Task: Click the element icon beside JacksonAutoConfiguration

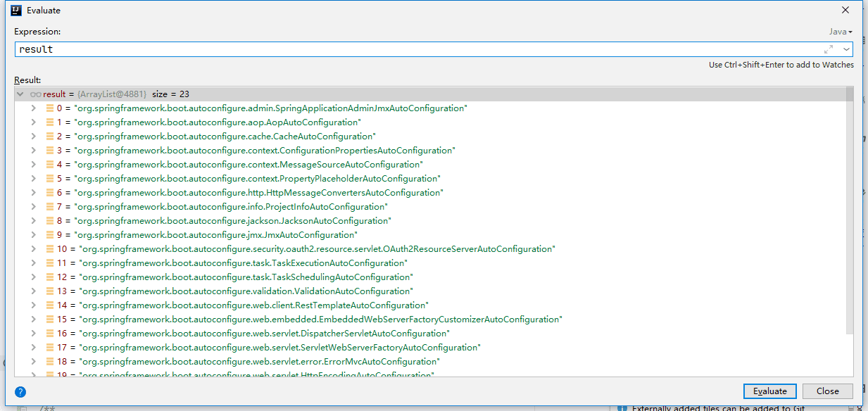Action: point(50,221)
